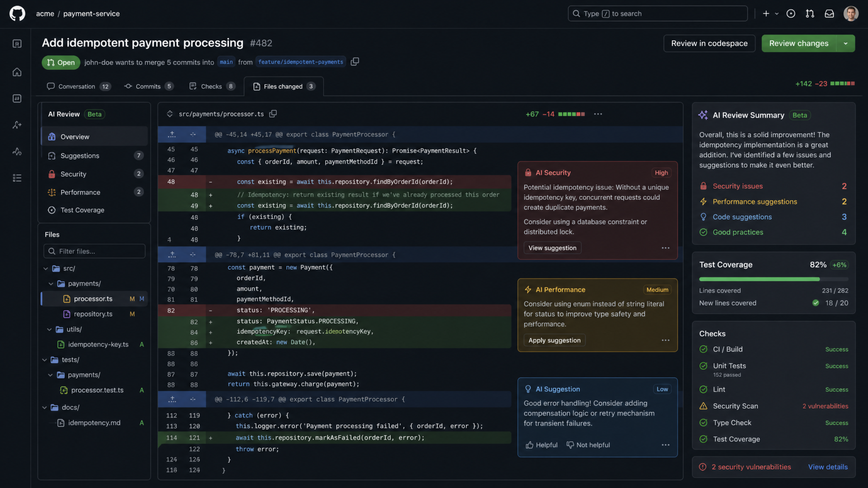Click Review in codespace button
868x488 pixels.
coord(709,43)
